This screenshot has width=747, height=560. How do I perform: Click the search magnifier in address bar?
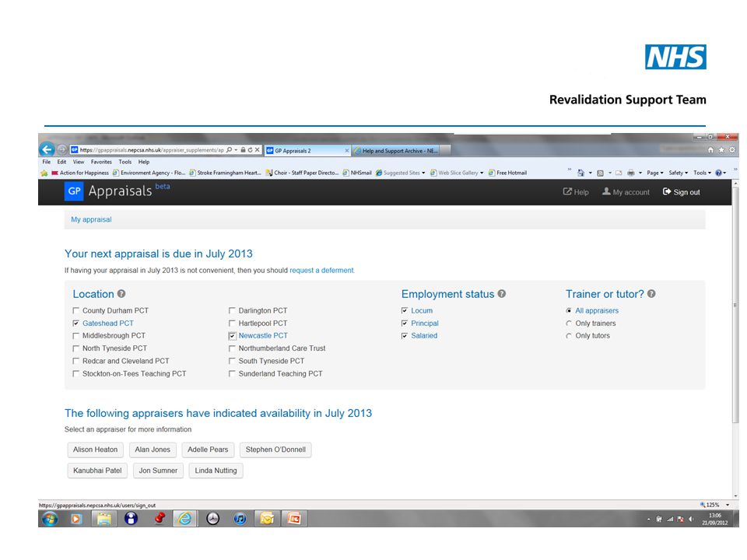click(x=229, y=149)
